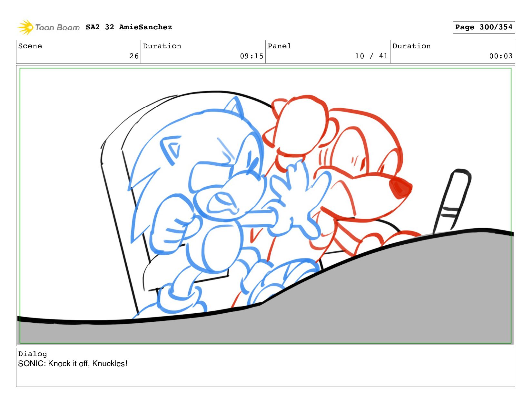Click the scene number '26'
Viewport: 532px width, 411px height.
click(x=134, y=56)
